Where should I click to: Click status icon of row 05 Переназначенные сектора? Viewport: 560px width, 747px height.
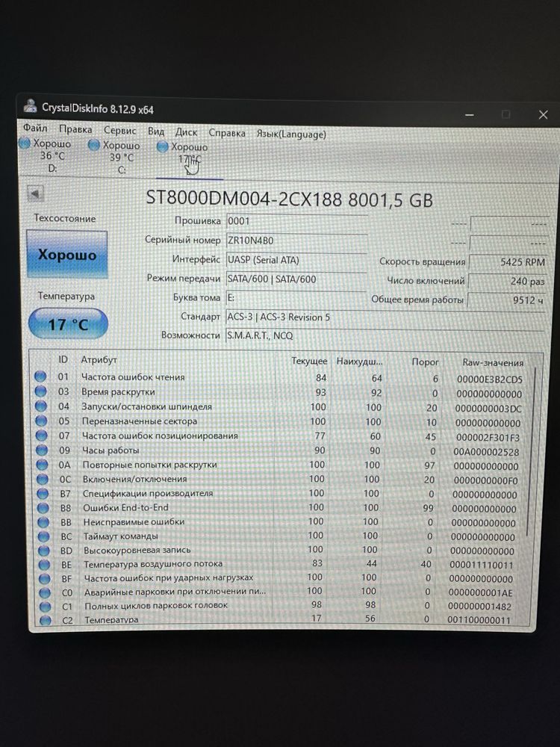(41, 421)
